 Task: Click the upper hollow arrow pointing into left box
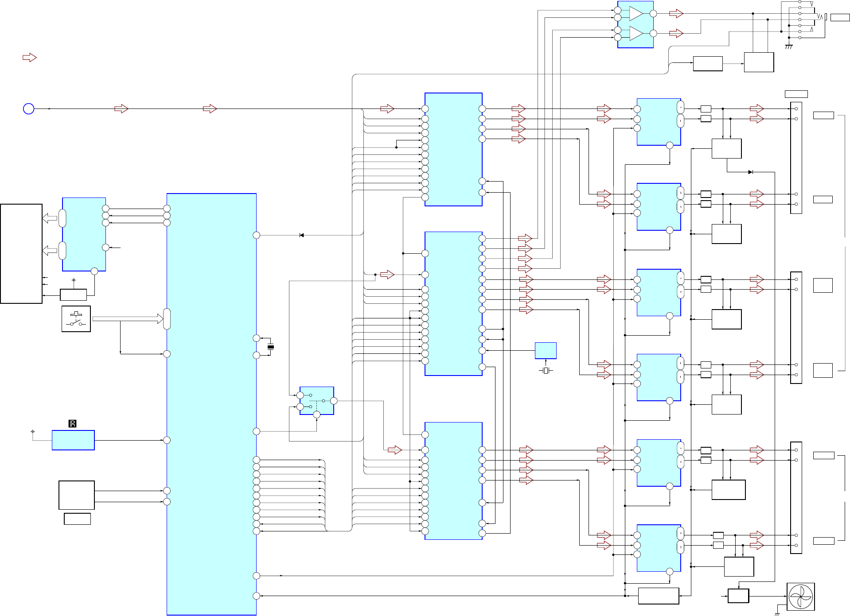pyautogui.click(x=50, y=218)
